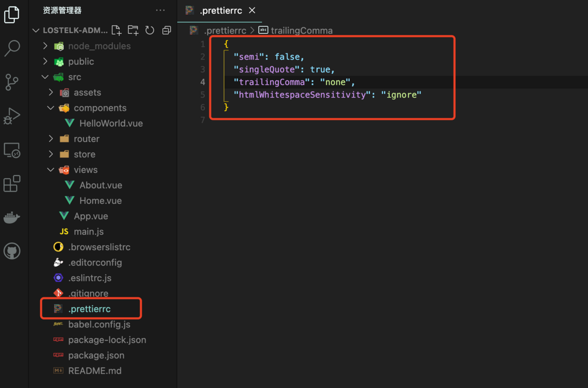Select .prettierrc in the file tree
The height and width of the screenshot is (388, 588).
(89, 309)
